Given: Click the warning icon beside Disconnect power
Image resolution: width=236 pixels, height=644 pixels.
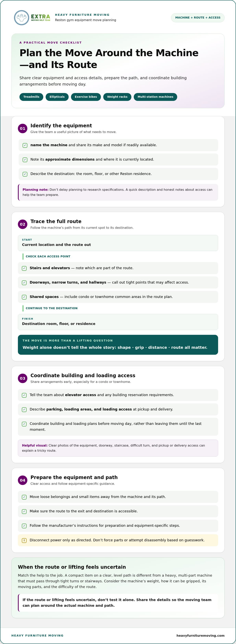Looking at the screenshot, I should 24,540.
